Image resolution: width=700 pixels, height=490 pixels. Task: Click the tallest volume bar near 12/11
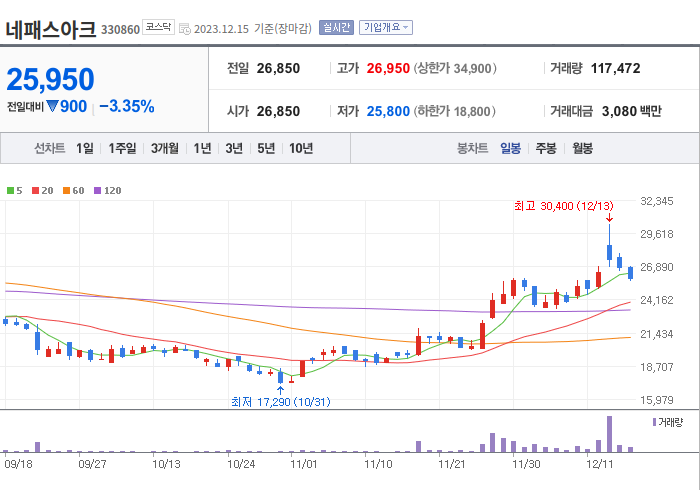click(x=609, y=434)
